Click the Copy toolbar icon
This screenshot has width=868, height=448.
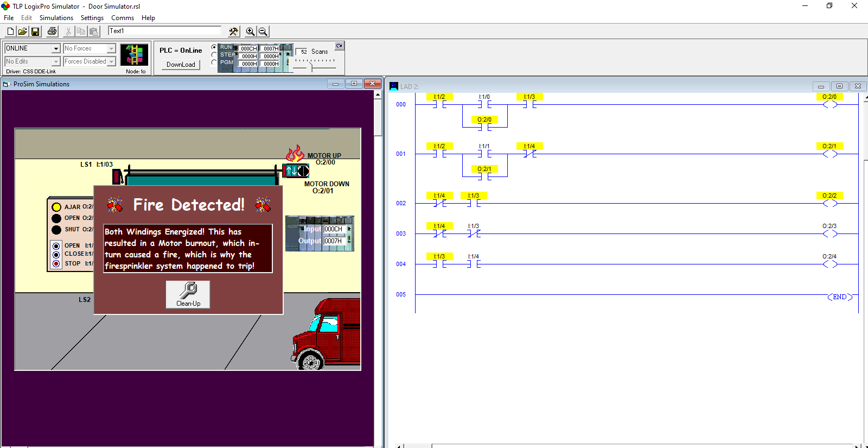coord(81,31)
